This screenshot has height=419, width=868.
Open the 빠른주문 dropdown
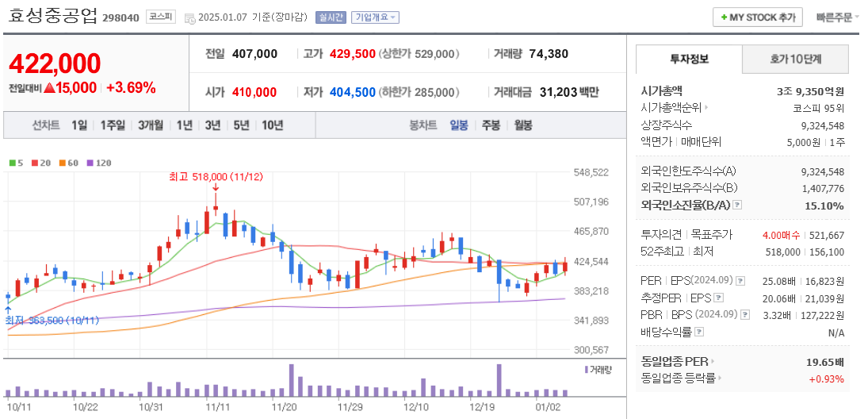(838, 17)
